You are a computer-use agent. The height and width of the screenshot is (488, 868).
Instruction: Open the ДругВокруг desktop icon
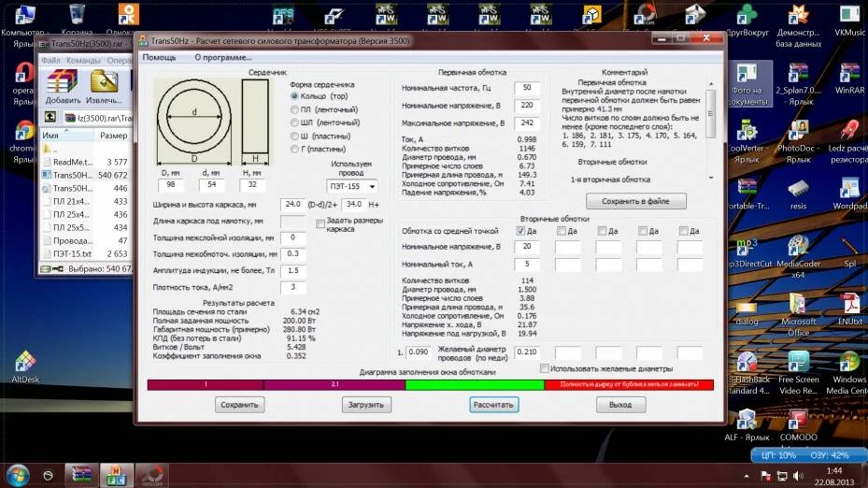(747, 20)
